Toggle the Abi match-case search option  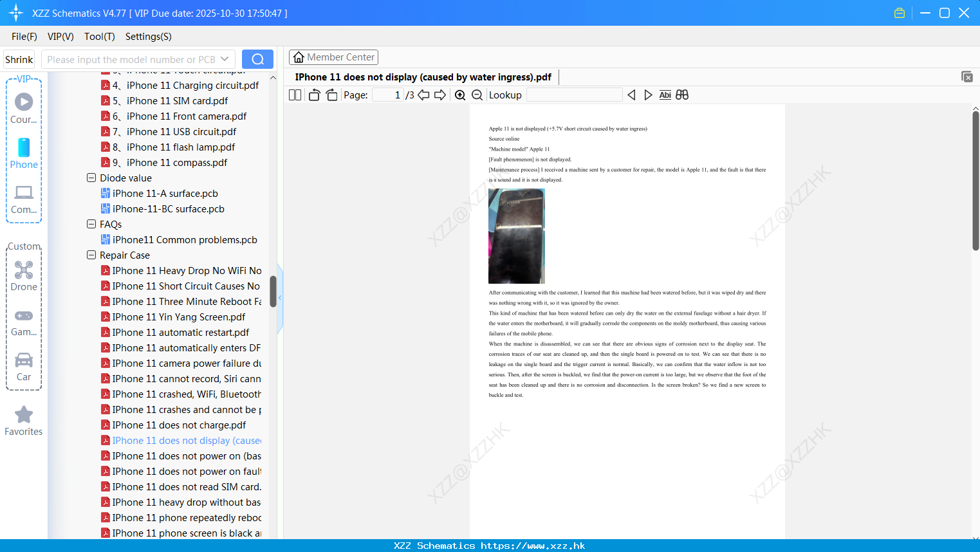pos(665,95)
